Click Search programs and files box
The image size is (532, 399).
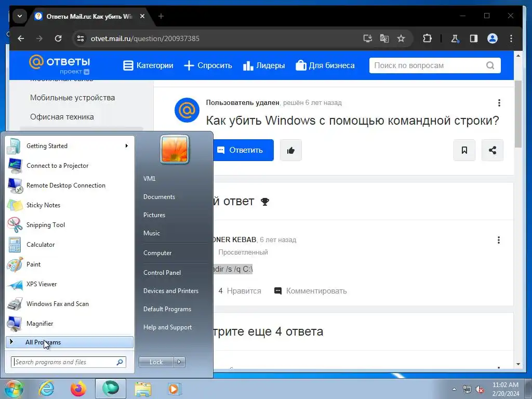click(69, 362)
